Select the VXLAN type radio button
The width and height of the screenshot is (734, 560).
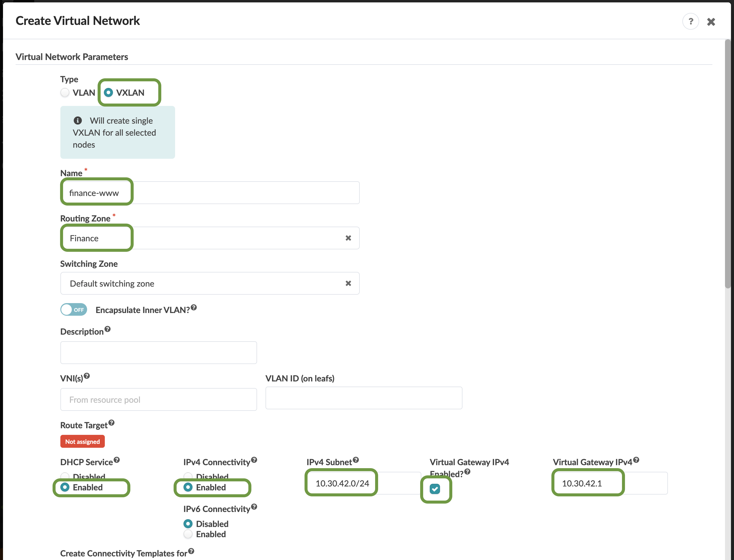108,92
